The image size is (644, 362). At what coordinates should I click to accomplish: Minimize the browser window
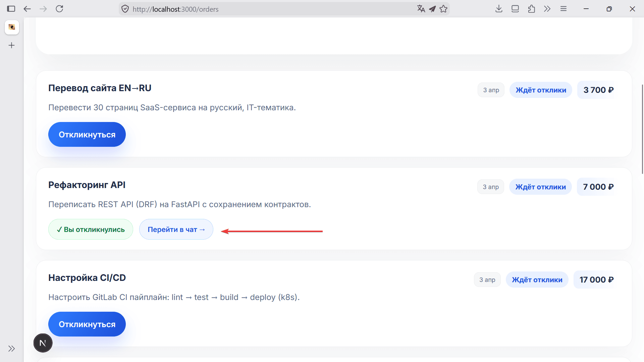pyautogui.click(x=586, y=9)
